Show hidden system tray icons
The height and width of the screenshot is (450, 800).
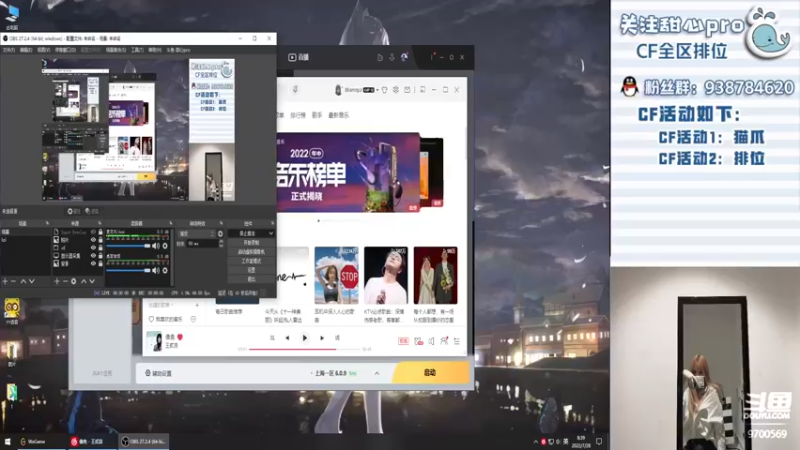pos(536,441)
